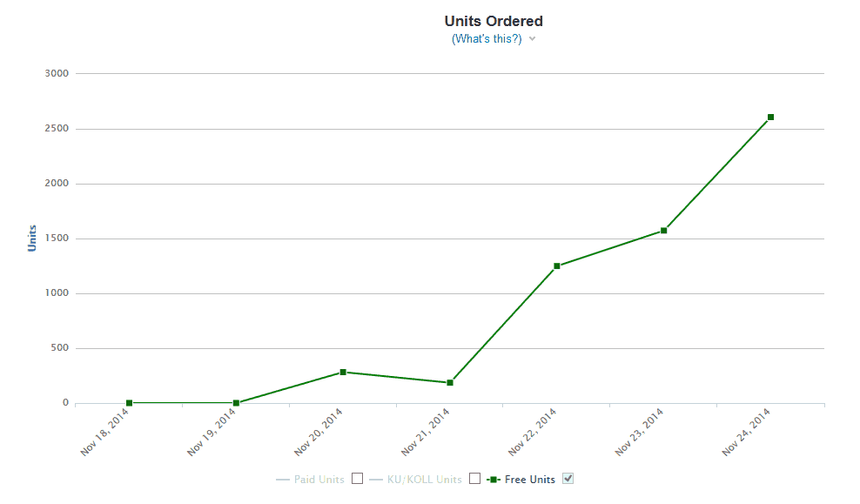Click the Nov 20 data point marker

point(343,371)
